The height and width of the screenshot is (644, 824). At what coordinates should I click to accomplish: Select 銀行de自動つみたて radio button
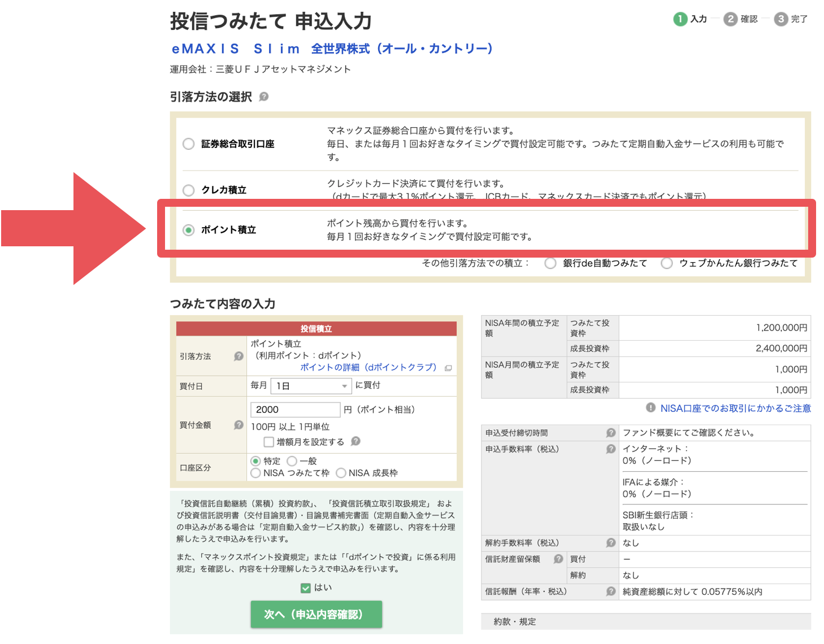point(550,263)
